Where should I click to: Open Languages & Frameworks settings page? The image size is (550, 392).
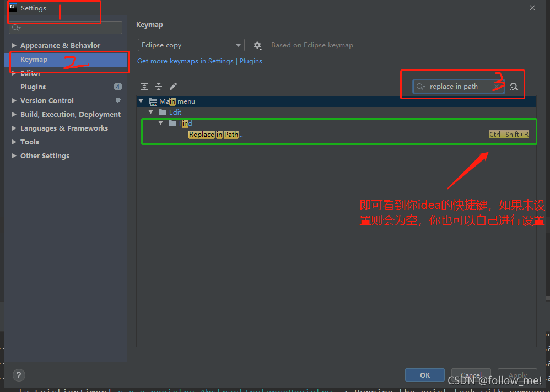click(x=64, y=128)
